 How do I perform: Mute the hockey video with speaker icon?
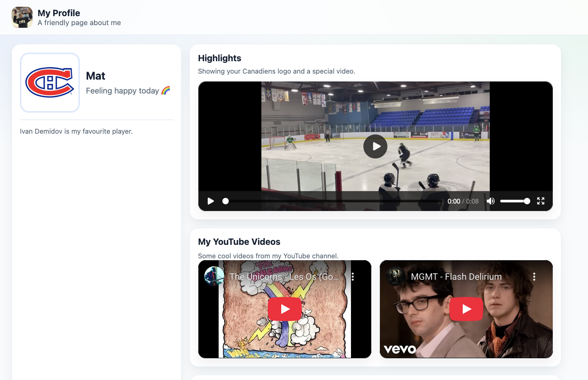click(x=490, y=201)
